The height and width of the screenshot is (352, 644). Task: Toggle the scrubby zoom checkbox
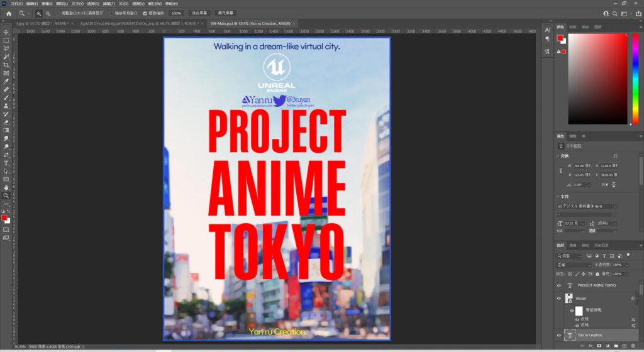[x=145, y=13]
